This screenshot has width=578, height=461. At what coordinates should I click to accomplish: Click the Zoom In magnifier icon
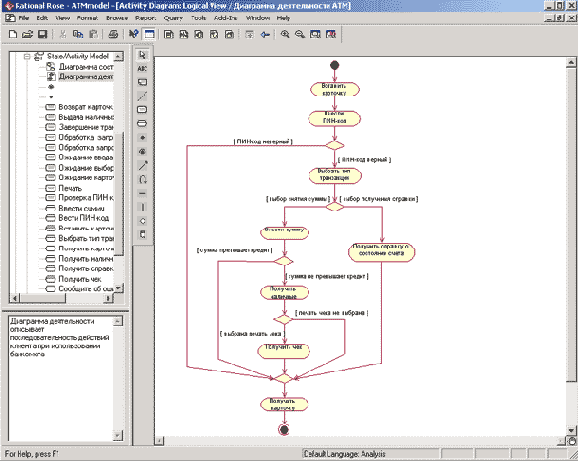[285, 34]
